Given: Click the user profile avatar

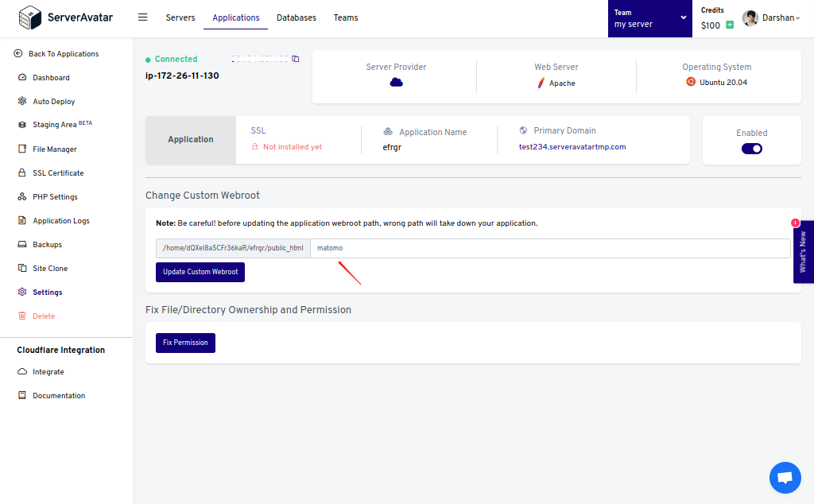Looking at the screenshot, I should click(750, 18).
